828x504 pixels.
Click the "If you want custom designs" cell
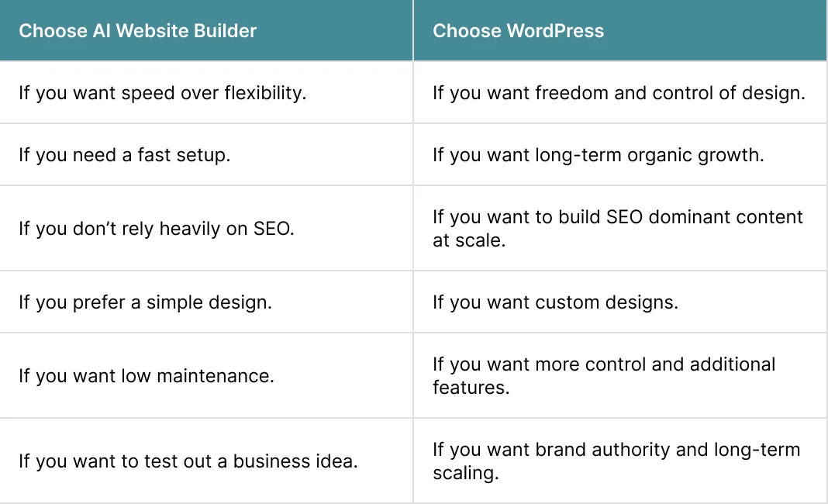[555, 302]
